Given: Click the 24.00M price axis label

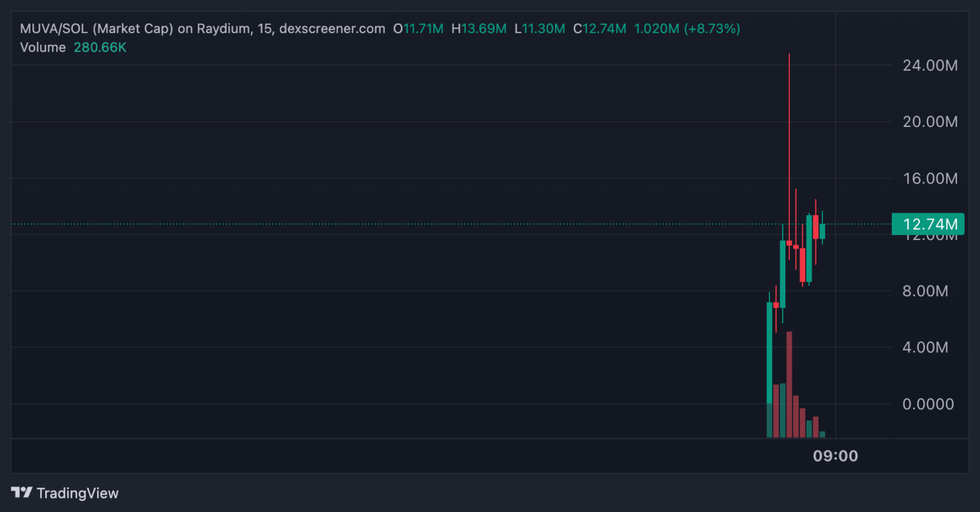Looking at the screenshot, I should (930, 65).
